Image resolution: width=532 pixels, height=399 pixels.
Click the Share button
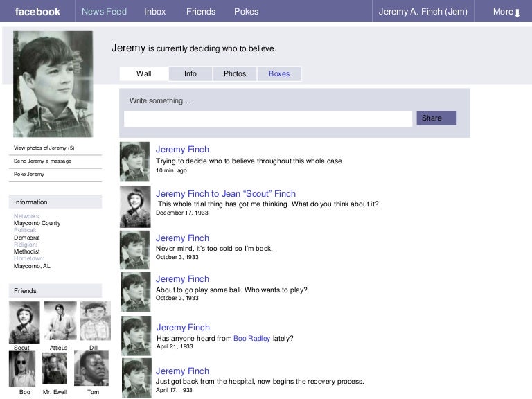436,118
